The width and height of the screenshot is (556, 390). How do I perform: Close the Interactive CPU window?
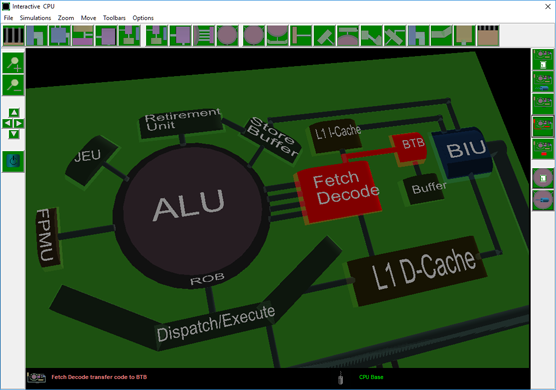point(547,6)
